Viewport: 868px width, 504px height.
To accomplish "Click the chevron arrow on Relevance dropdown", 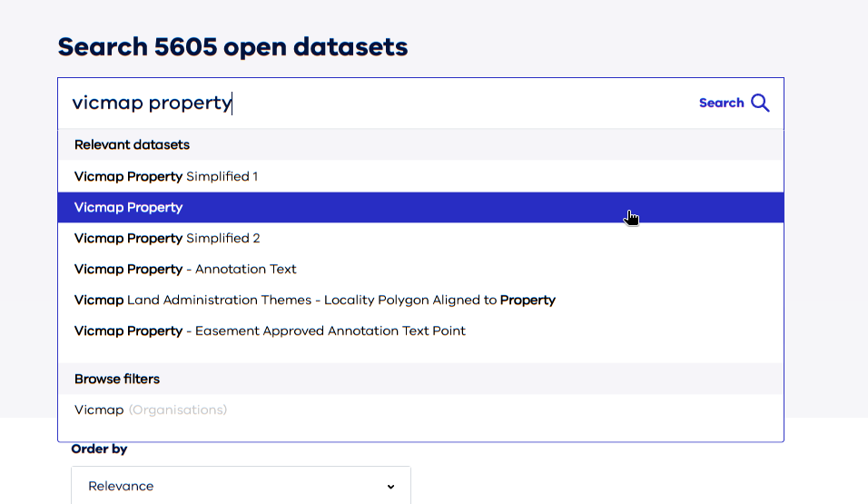I will coord(390,487).
